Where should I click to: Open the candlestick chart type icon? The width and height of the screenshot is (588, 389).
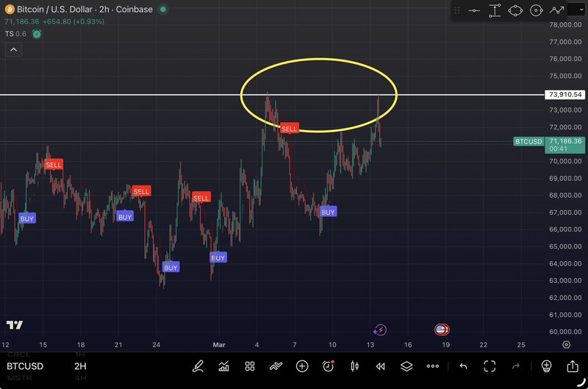pyautogui.click(x=354, y=366)
